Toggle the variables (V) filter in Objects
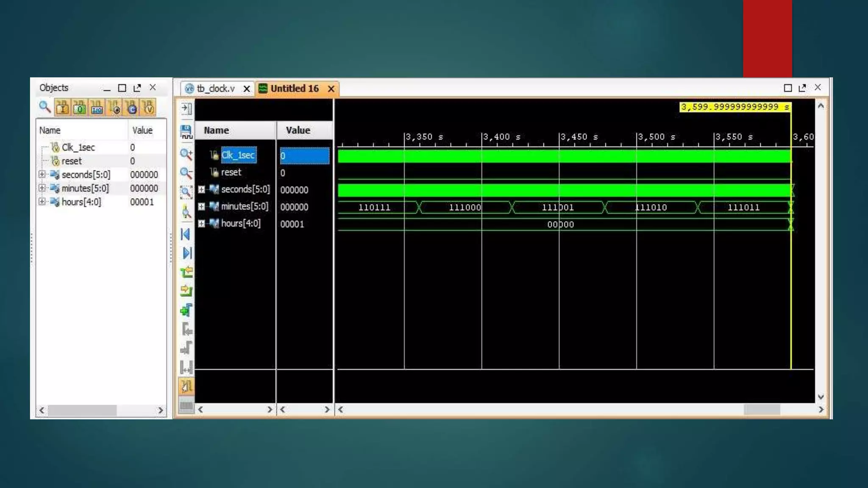This screenshot has width=868, height=488. click(x=148, y=108)
